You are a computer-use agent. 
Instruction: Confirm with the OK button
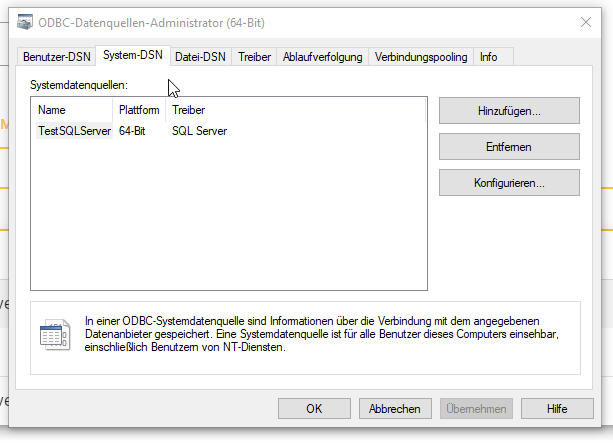tap(314, 408)
